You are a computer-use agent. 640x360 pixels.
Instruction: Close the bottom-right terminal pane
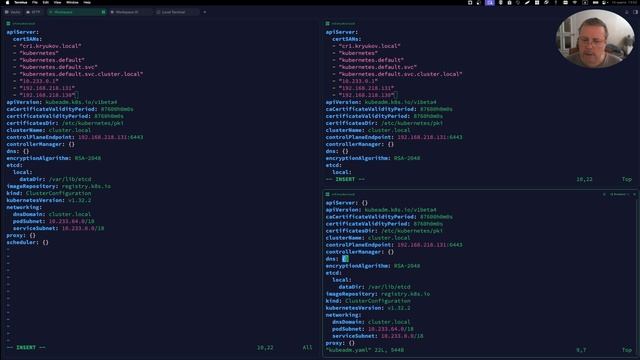(x=634, y=194)
